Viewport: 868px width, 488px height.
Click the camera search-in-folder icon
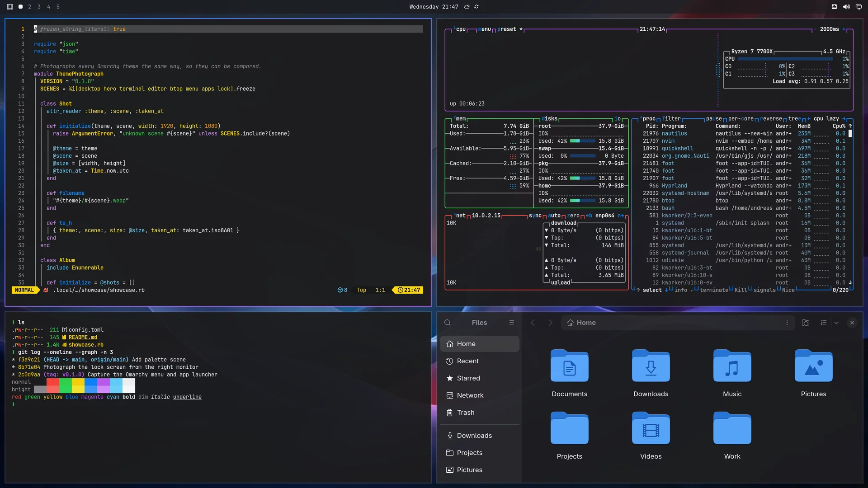[x=806, y=323]
